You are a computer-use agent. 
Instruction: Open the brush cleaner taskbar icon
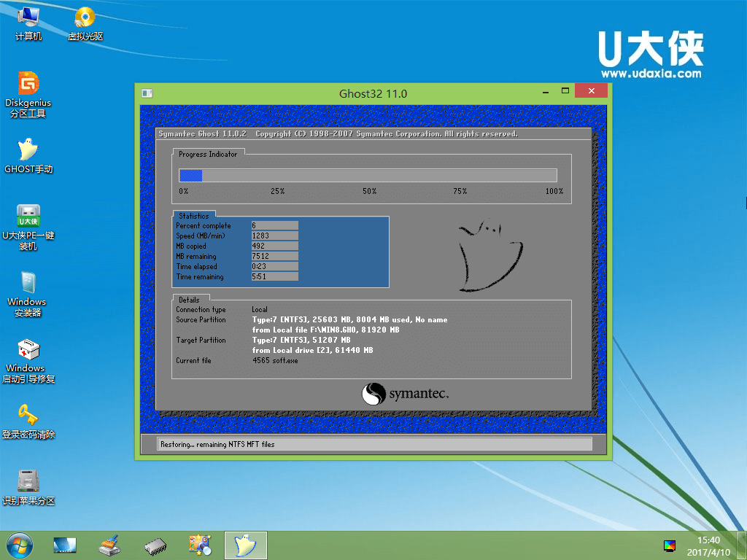tap(109, 545)
